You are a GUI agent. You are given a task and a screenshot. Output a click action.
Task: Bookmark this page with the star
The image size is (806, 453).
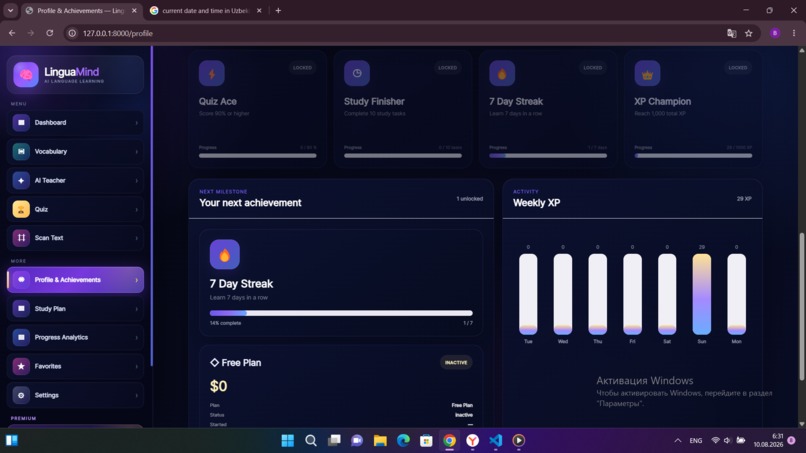[x=748, y=33]
